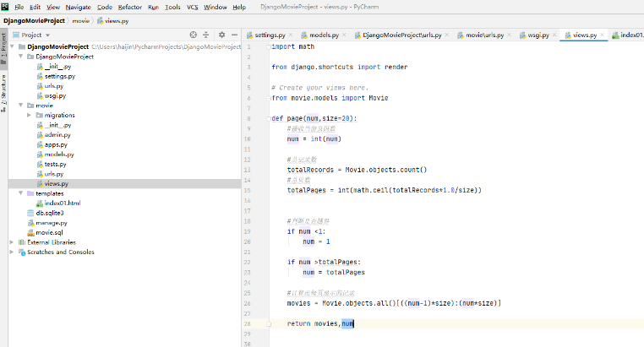Open the Window menu
Screen dimensions: 644x347
[x=216, y=7]
